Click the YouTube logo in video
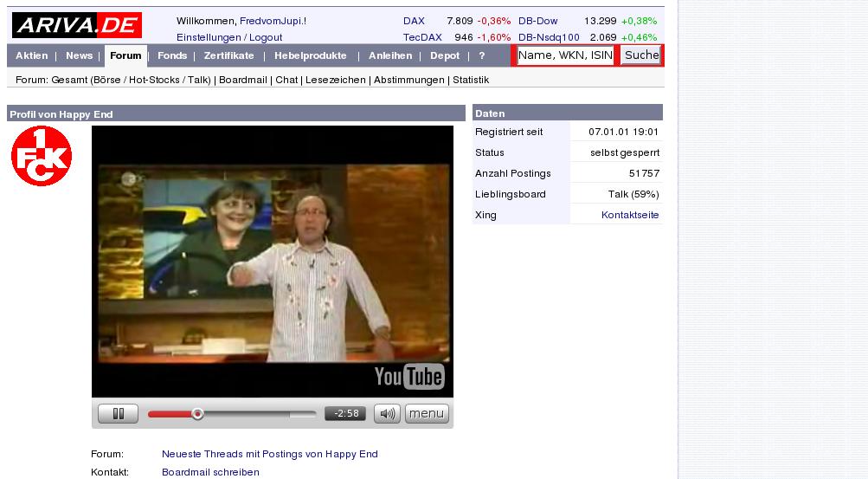 coord(409,377)
